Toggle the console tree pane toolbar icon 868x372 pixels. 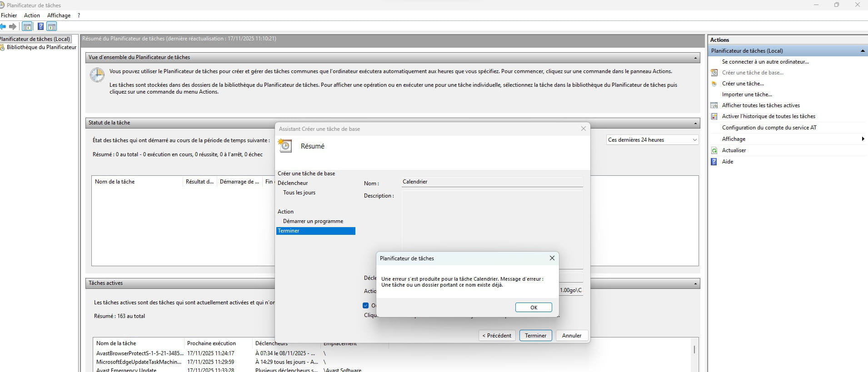(27, 26)
